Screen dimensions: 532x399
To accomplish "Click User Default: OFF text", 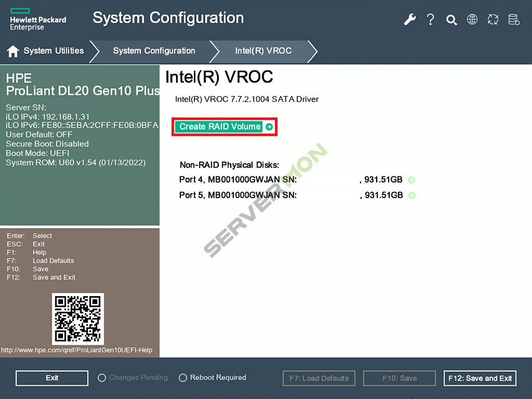I will (39, 135).
